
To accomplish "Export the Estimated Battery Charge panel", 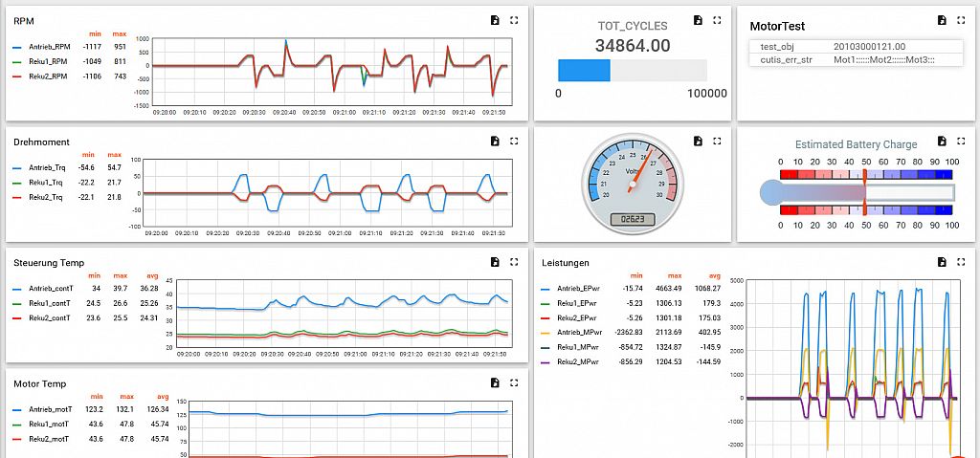I will pos(941,141).
